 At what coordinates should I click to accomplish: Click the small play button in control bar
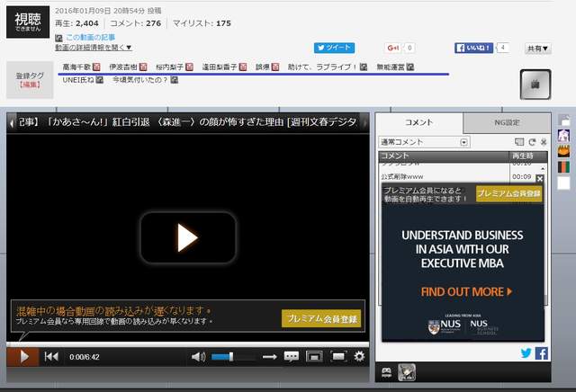click(x=22, y=356)
